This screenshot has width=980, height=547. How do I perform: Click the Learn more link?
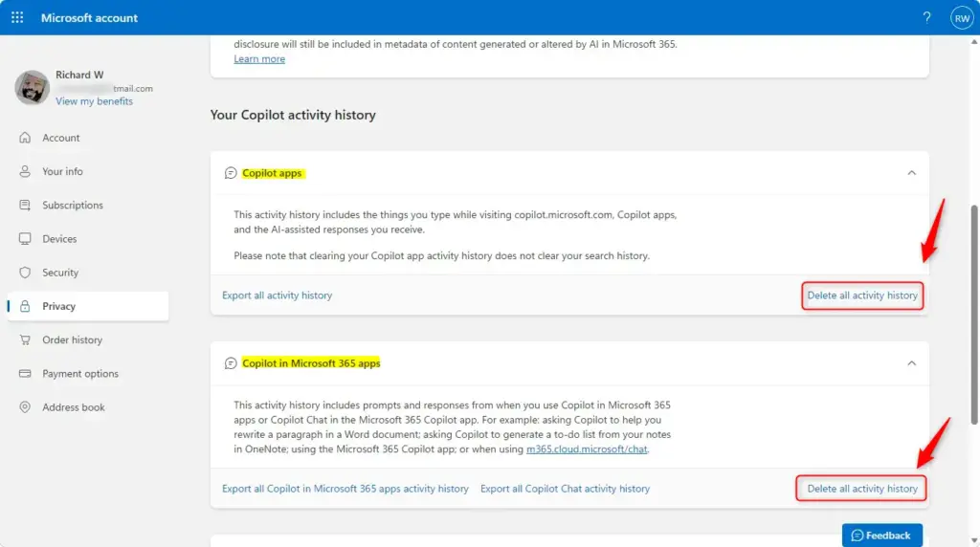pos(259,58)
